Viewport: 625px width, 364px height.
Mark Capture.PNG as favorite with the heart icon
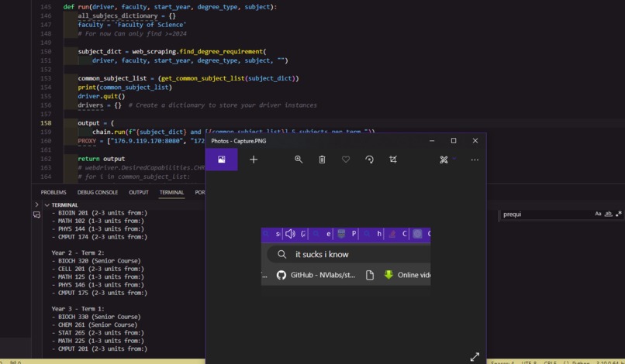click(x=346, y=160)
